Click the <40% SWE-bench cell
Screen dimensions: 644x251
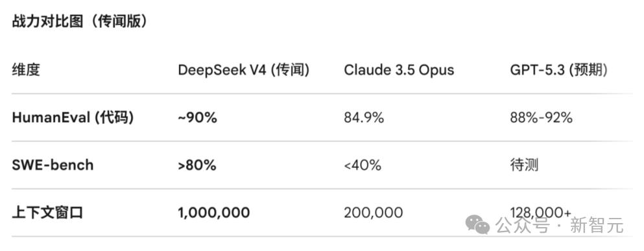pyautogui.click(x=363, y=165)
